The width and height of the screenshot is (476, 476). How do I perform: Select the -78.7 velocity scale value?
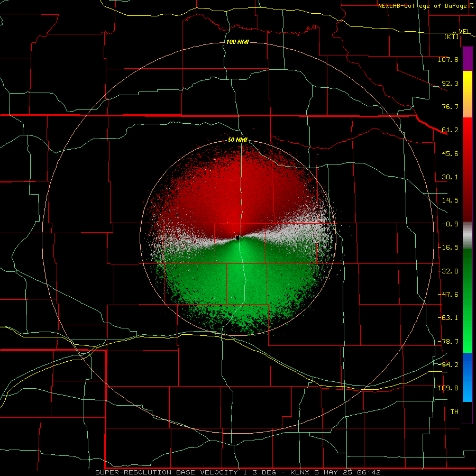(448, 342)
